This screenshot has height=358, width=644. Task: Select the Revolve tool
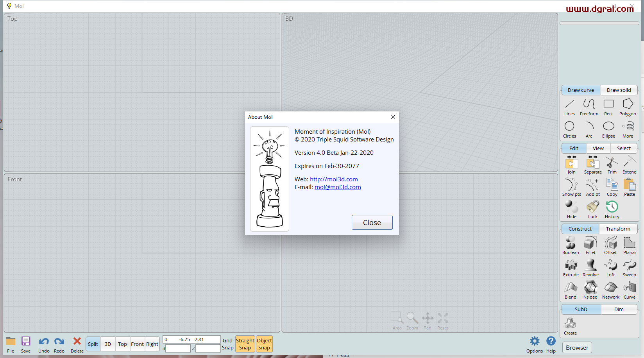(x=590, y=268)
